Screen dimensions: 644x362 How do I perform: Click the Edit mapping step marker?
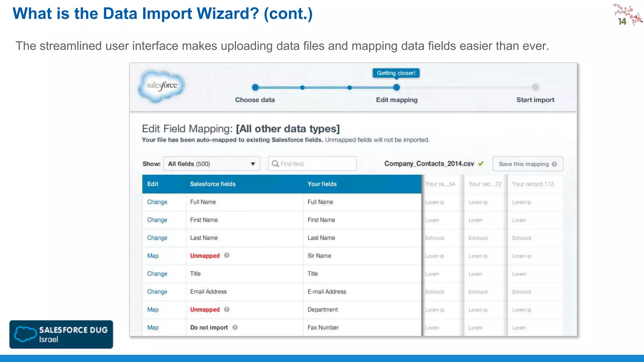coord(397,87)
